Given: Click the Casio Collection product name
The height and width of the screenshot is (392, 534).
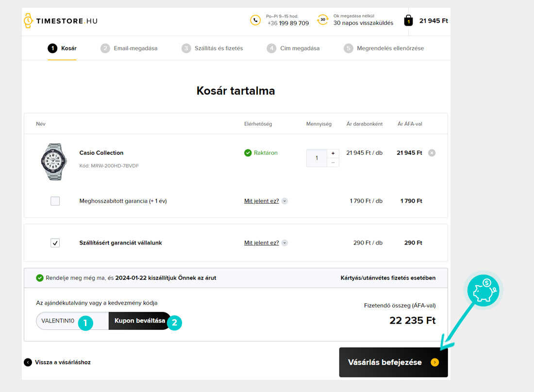Looking at the screenshot, I should click(101, 153).
